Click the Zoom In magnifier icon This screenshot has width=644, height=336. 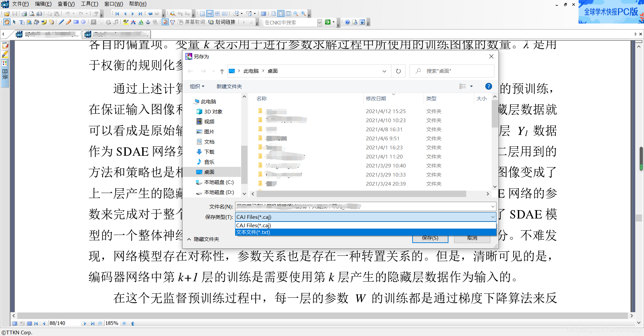coord(303,14)
